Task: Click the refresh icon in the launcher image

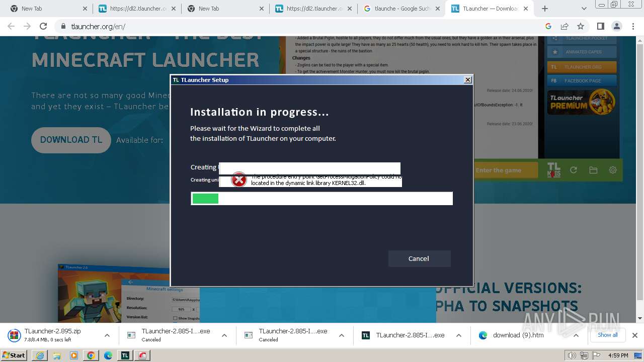Action: click(x=574, y=170)
